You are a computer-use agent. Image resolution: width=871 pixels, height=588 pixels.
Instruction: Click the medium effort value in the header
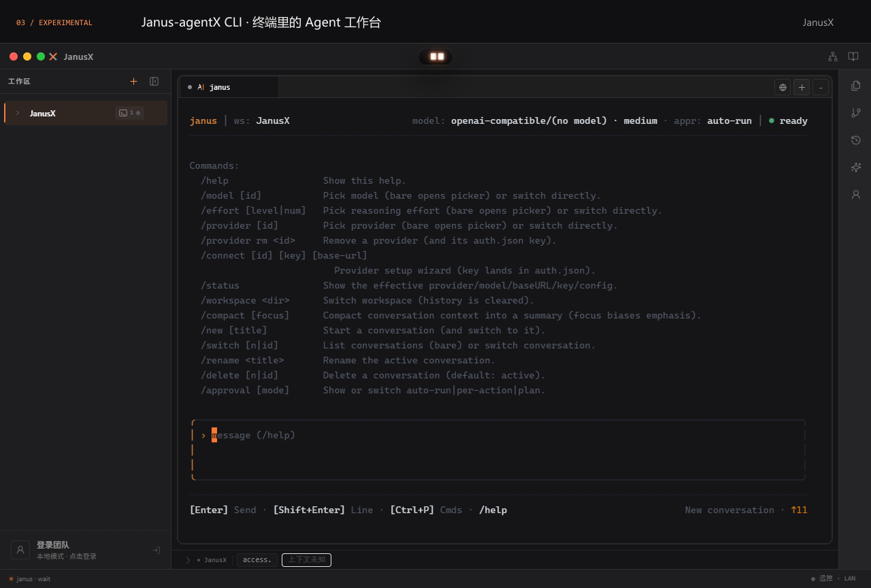coord(640,120)
